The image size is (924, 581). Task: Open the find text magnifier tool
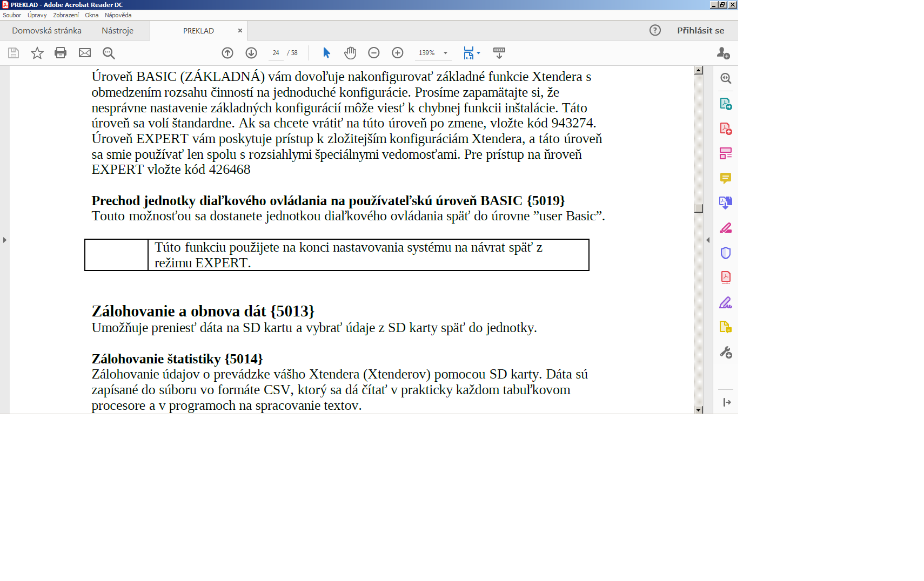(109, 53)
